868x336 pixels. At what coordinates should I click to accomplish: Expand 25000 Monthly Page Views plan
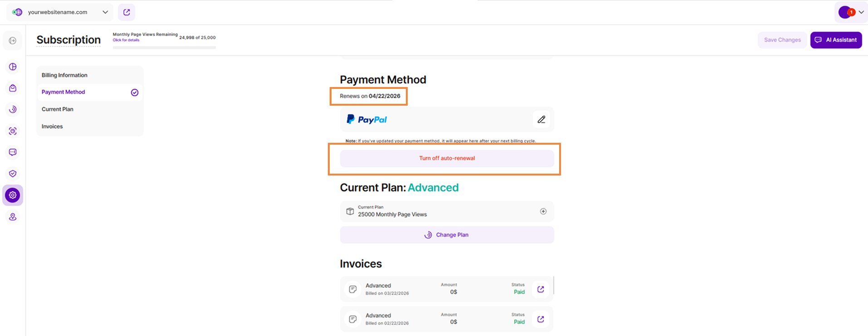543,211
